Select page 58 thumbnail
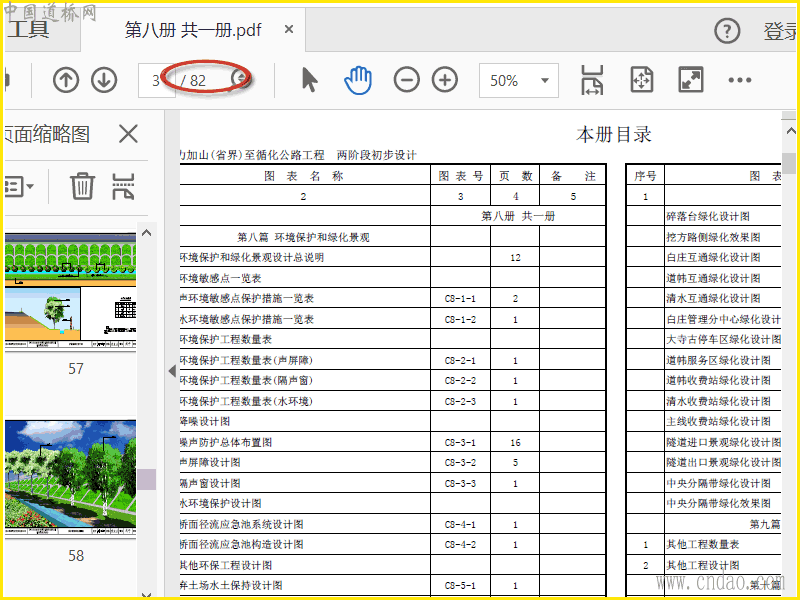This screenshot has width=800, height=600. point(70,479)
